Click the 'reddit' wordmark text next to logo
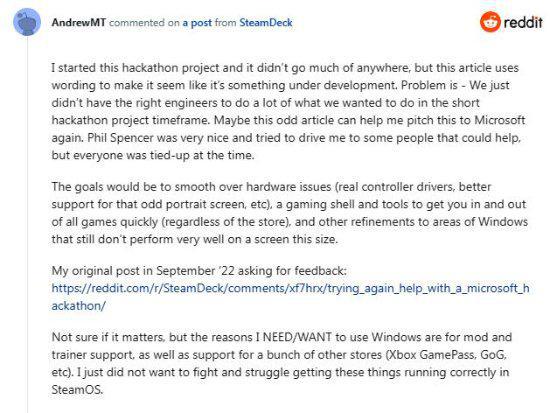Screen dimensions: 550x413 coord(523,23)
